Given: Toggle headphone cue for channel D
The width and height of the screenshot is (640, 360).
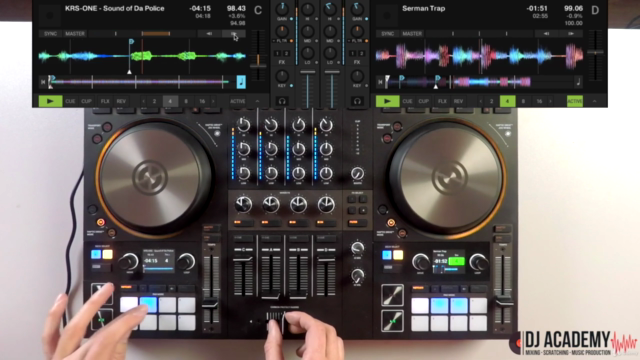Looking at the screenshot, I should click(357, 101).
